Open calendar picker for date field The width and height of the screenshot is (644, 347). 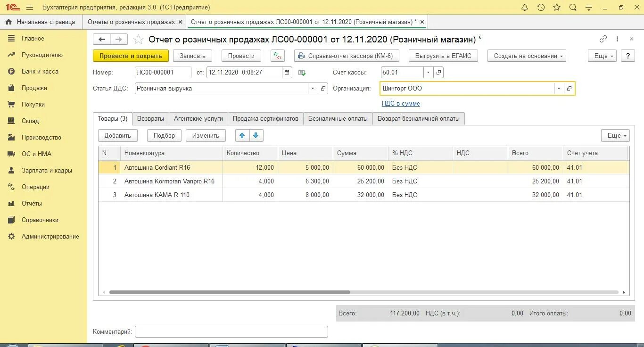tap(287, 73)
